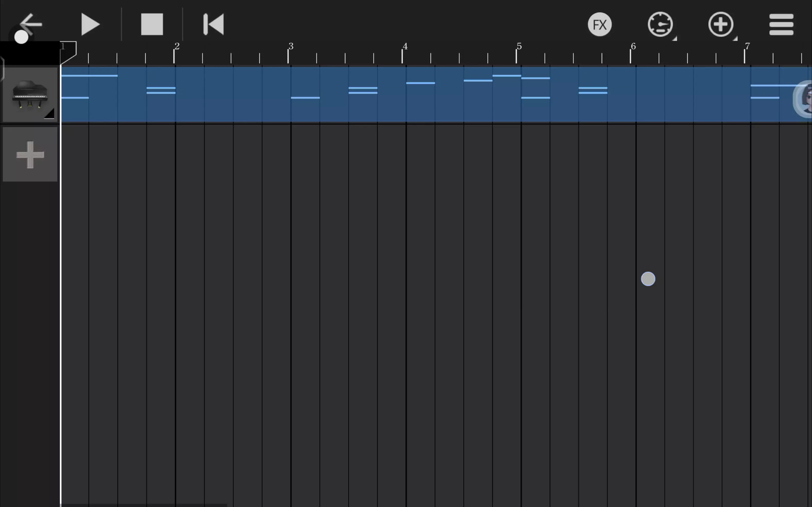Click the horizontal scrollbar at bottom
812x507 pixels.
[x=144, y=505]
